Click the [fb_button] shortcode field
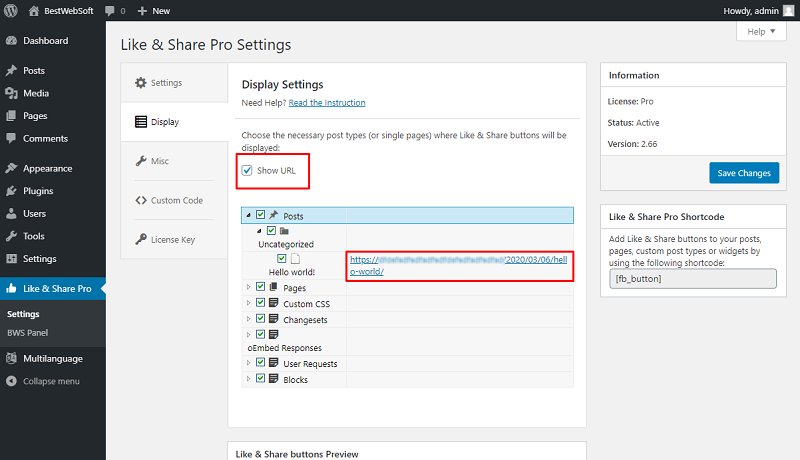This screenshot has width=800, height=460. pyautogui.click(x=693, y=279)
